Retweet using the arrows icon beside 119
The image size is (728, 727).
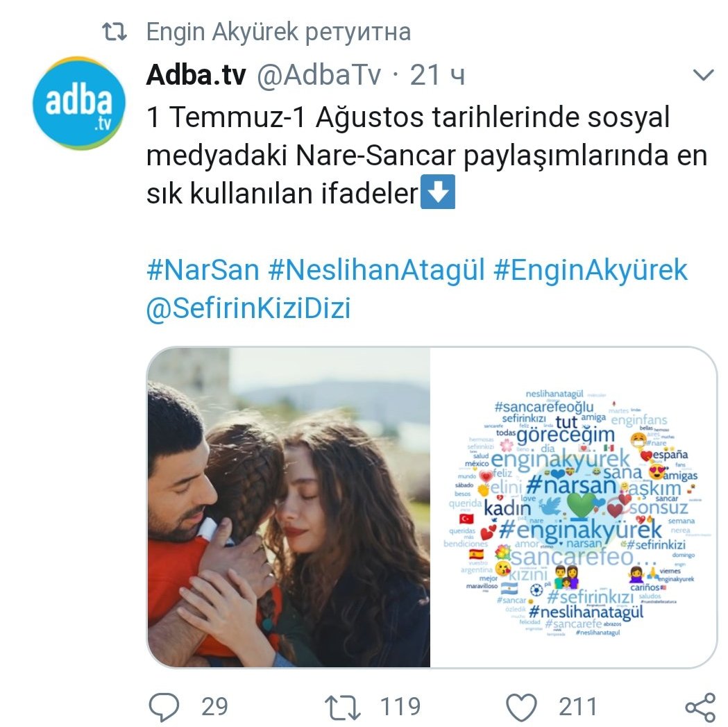(x=343, y=707)
